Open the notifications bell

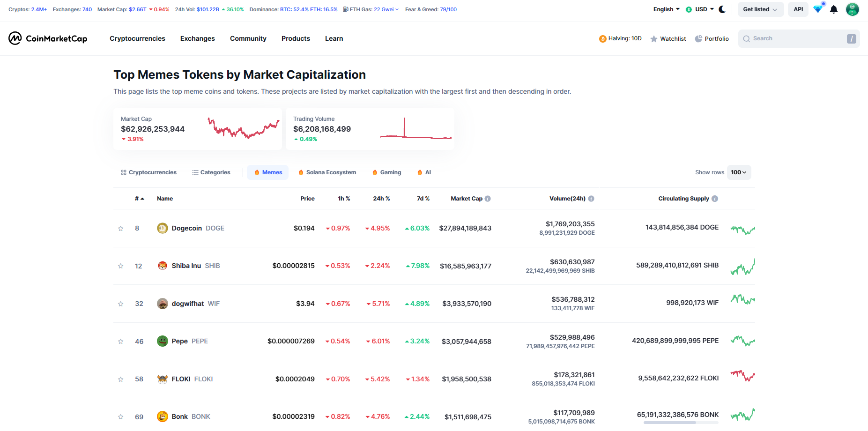(x=834, y=9)
